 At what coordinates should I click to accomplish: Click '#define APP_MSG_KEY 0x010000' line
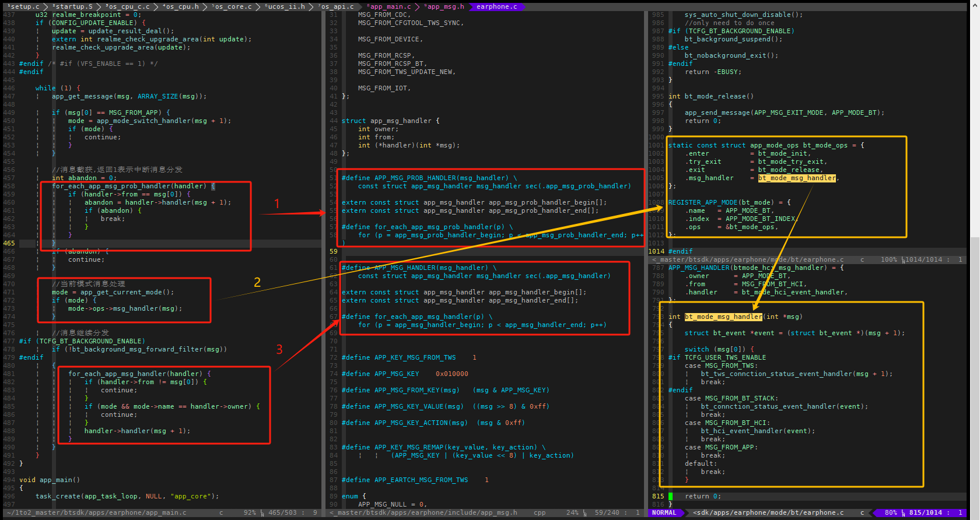tap(405, 374)
